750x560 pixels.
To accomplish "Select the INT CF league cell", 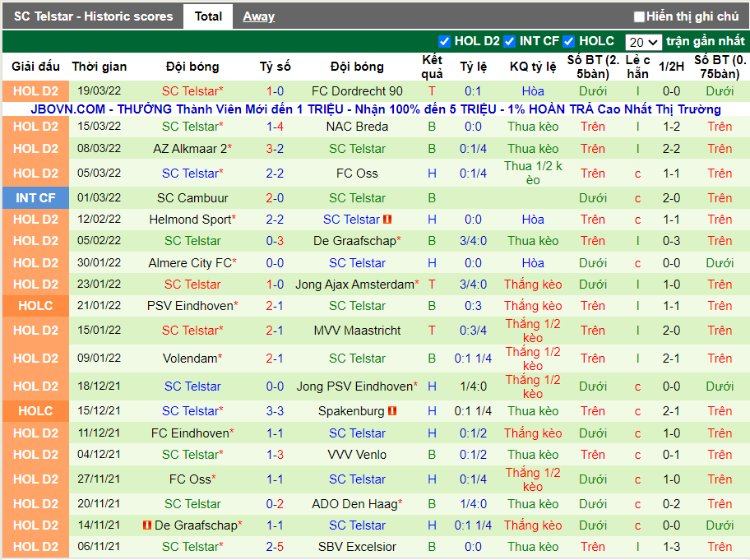I will pyautogui.click(x=36, y=198).
